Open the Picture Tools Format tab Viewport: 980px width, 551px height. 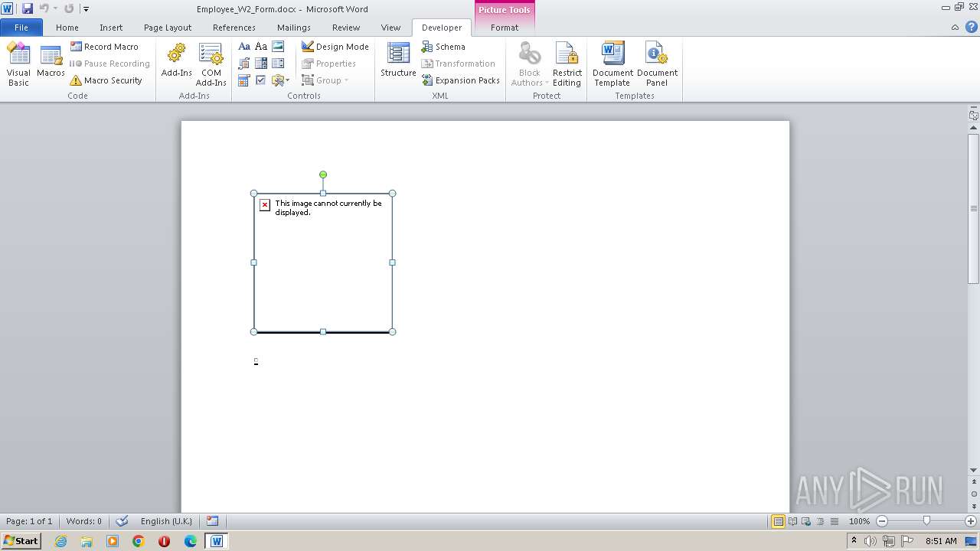pos(505,28)
